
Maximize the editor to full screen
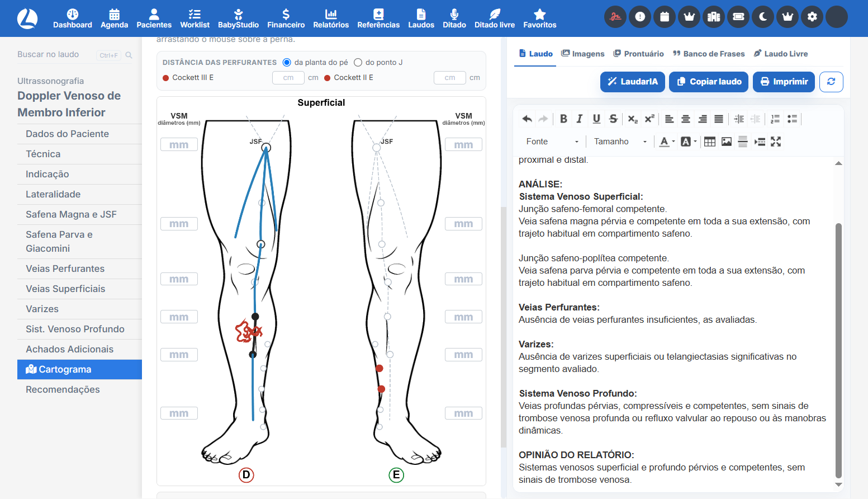[776, 142]
